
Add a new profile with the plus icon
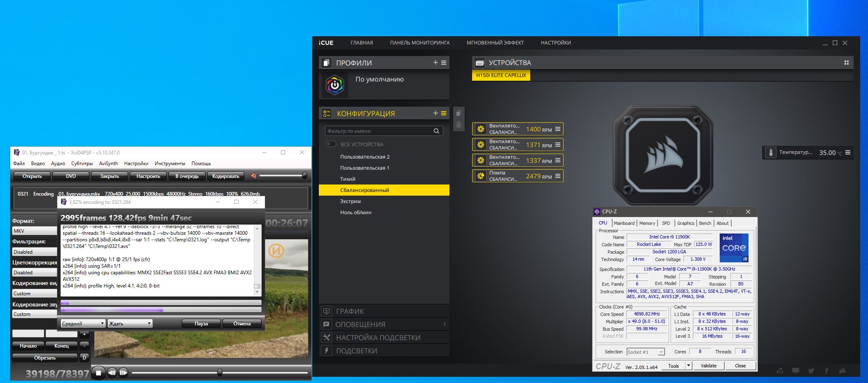pyautogui.click(x=435, y=63)
